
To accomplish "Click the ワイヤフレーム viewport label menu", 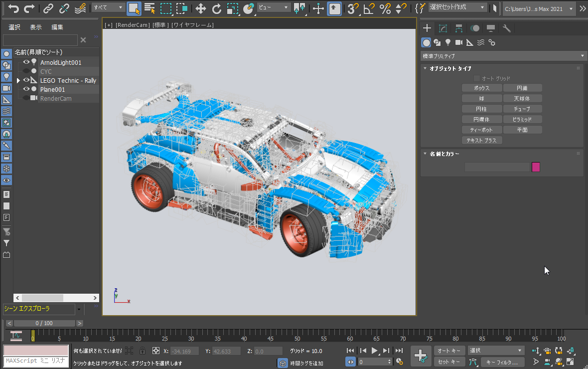I will click(x=192, y=25).
